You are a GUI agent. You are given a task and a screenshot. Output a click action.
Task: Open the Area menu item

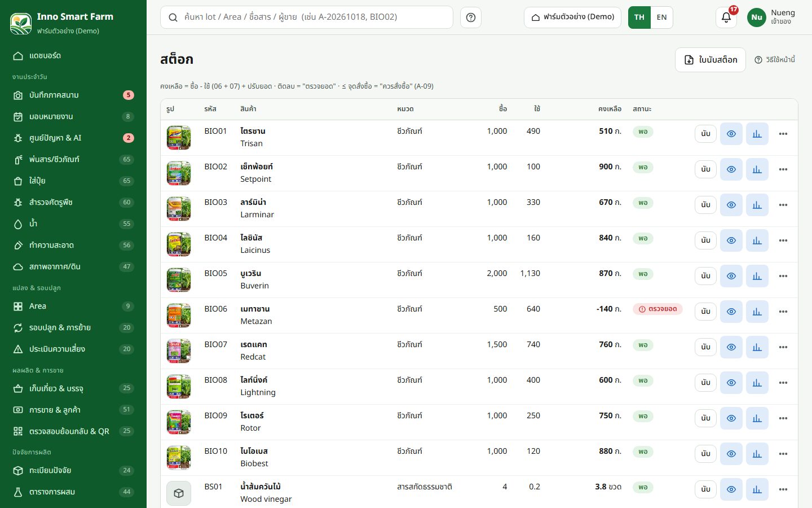coord(73,306)
